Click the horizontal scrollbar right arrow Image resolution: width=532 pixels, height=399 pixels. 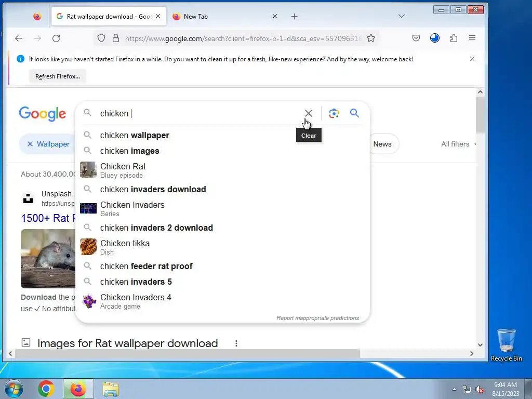471,353
